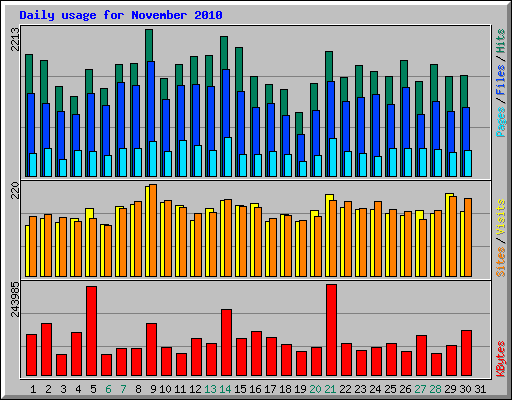Click day label 24 on the x-axis
Image resolution: width=512 pixels, height=400 pixels.
[x=375, y=389]
